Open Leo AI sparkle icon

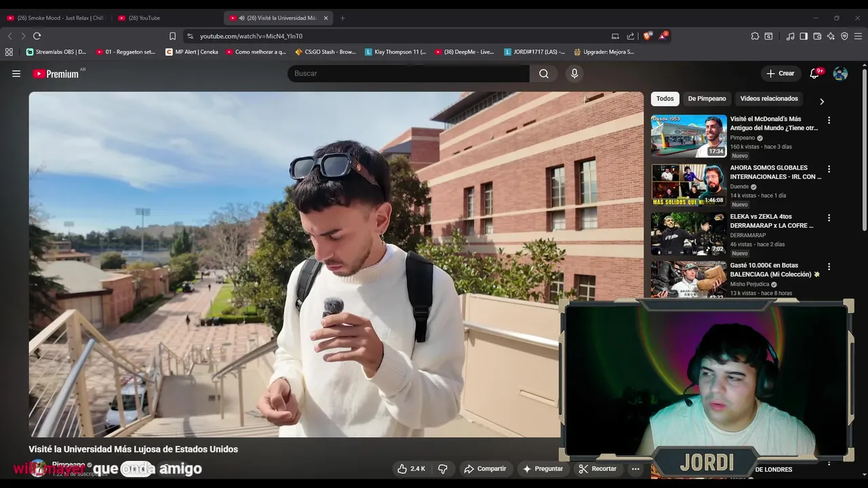tap(831, 36)
